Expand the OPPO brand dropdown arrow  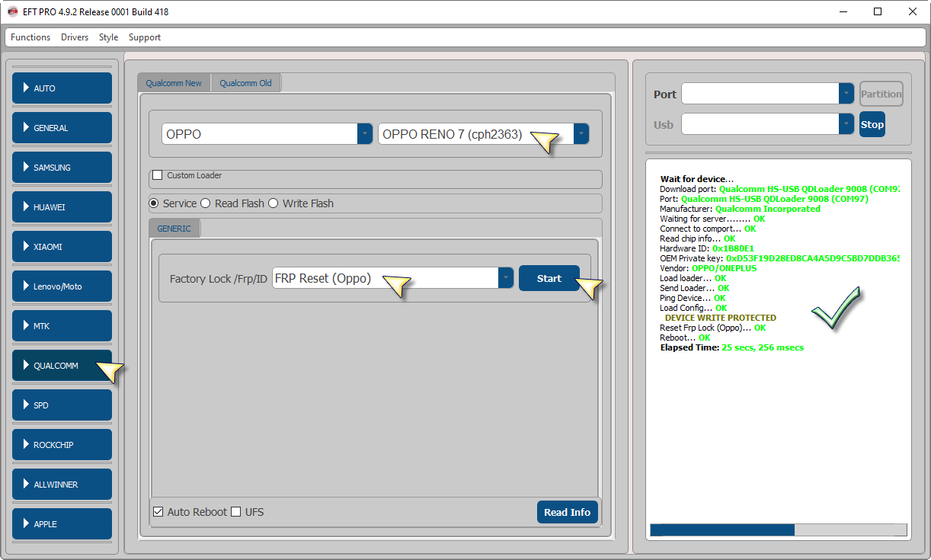tap(364, 134)
